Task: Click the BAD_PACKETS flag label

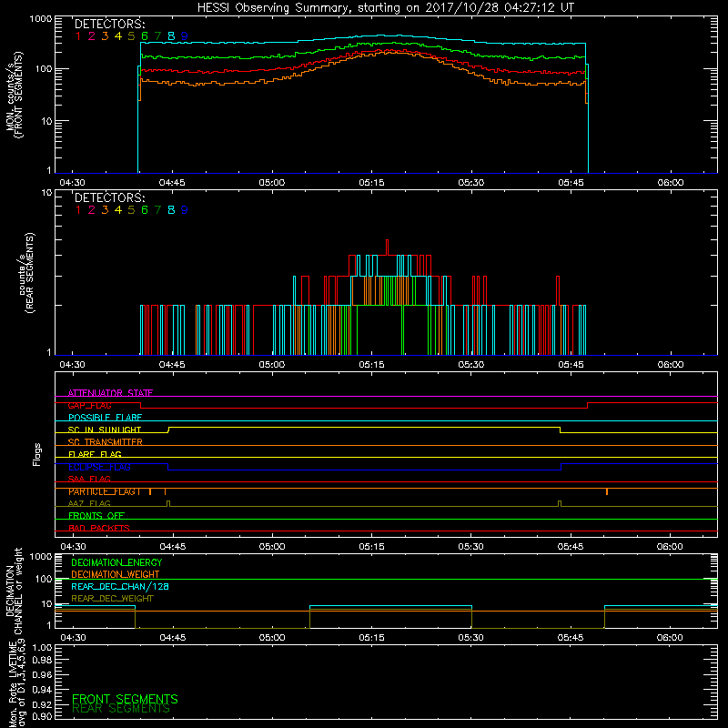Action: [99, 528]
